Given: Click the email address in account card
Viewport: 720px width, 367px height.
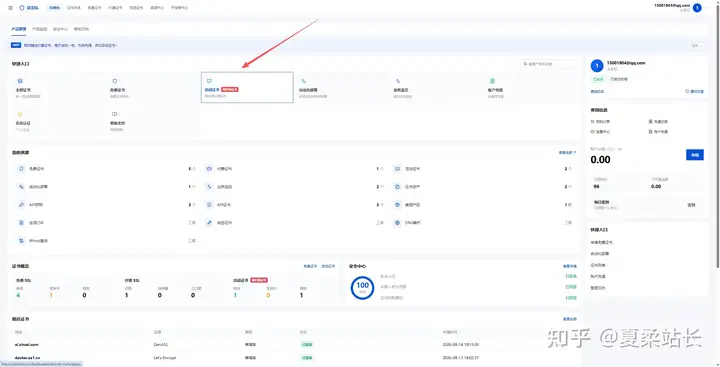Looking at the screenshot, I should [626, 62].
